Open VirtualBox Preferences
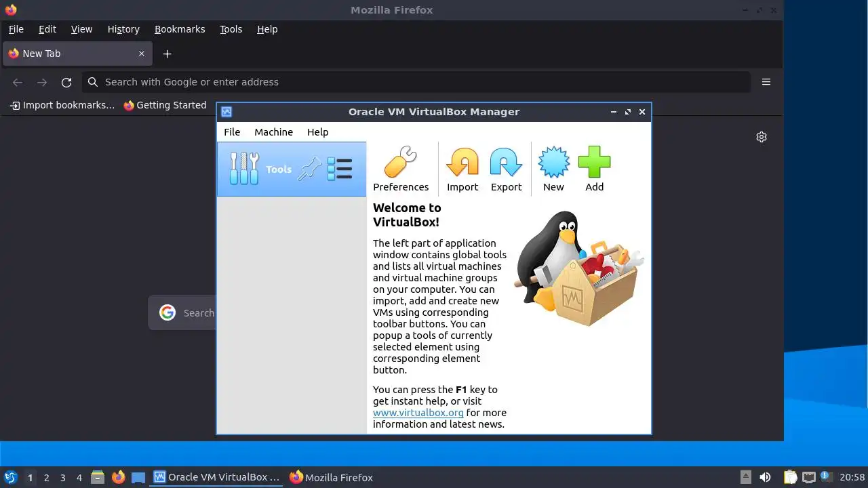The height and width of the screenshot is (488, 868). (x=401, y=169)
